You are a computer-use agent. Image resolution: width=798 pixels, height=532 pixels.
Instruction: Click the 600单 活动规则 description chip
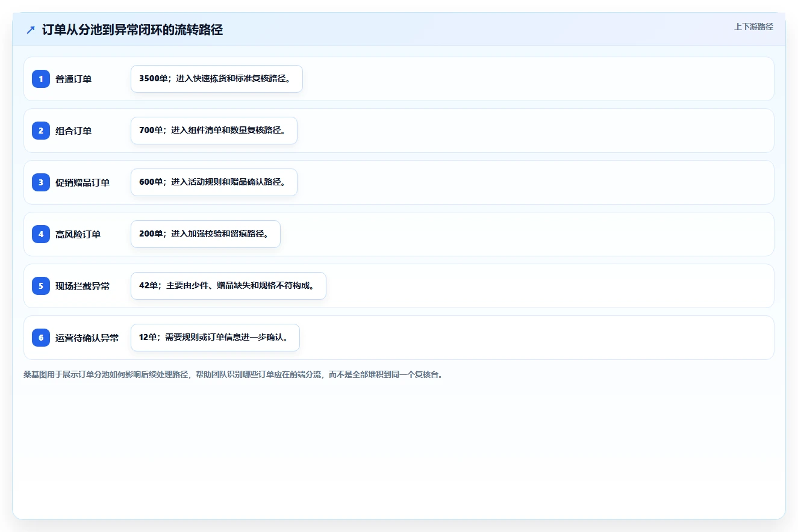click(214, 182)
